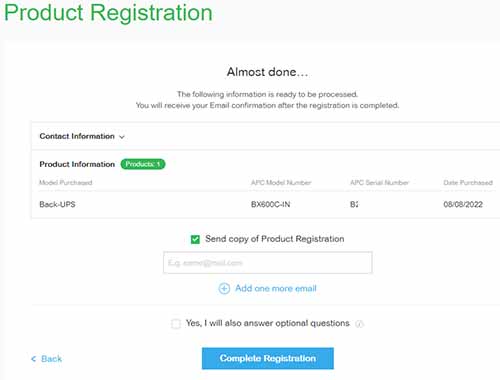The height and width of the screenshot is (380, 500).
Task: Click the Complete Registration button
Action: click(x=268, y=358)
